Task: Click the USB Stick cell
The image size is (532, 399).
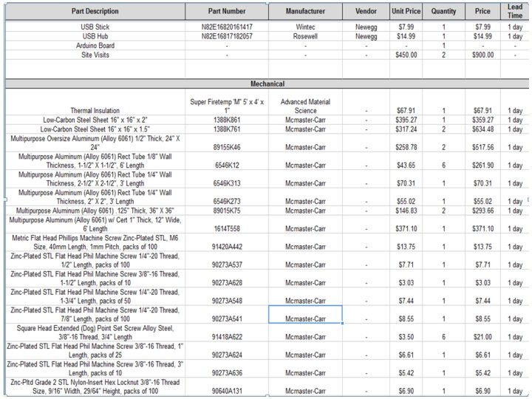Action: [x=95, y=27]
